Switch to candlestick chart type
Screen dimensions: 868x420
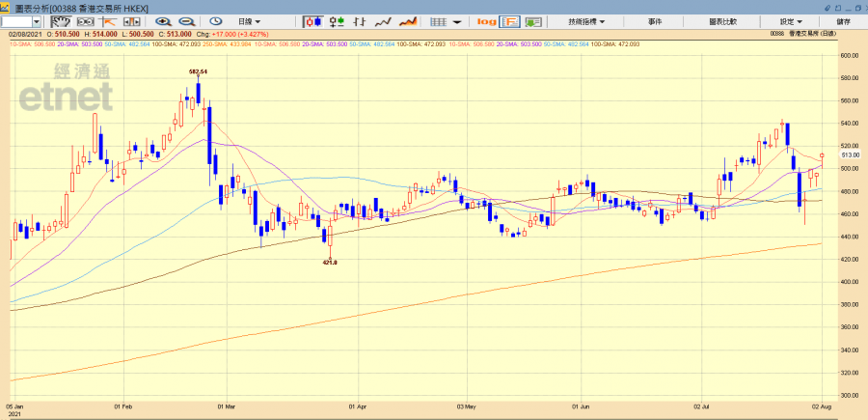click(x=313, y=21)
